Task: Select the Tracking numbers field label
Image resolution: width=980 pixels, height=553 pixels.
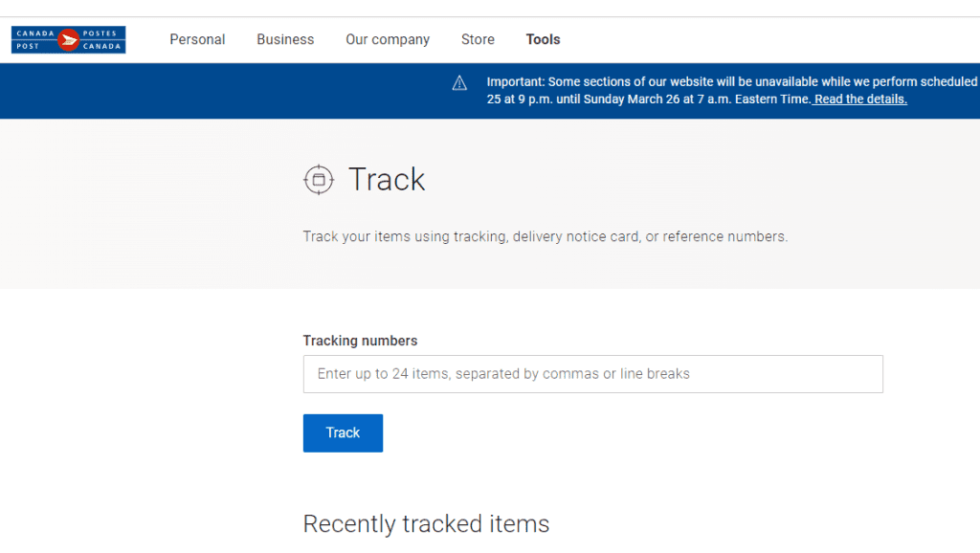Action: [x=360, y=341]
